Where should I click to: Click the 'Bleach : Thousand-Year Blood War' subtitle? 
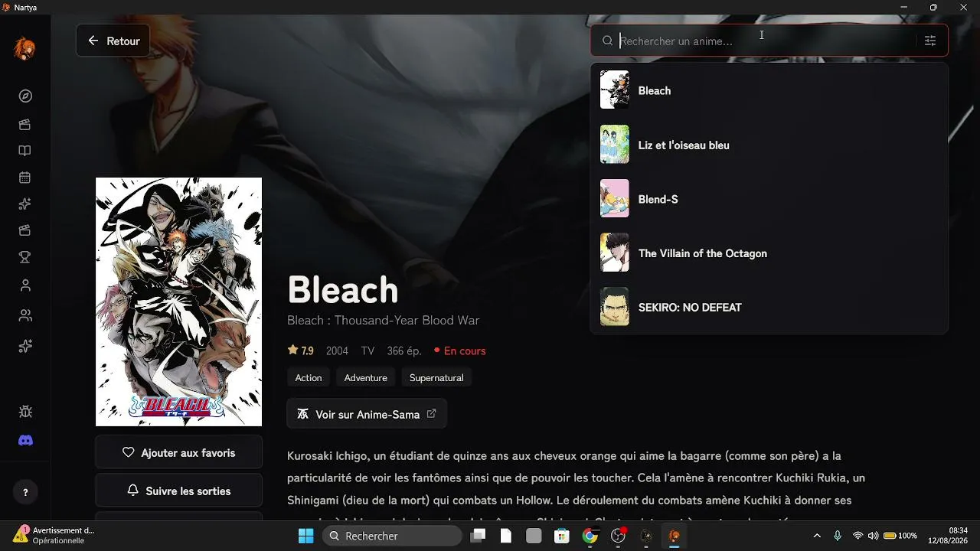[384, 320]
